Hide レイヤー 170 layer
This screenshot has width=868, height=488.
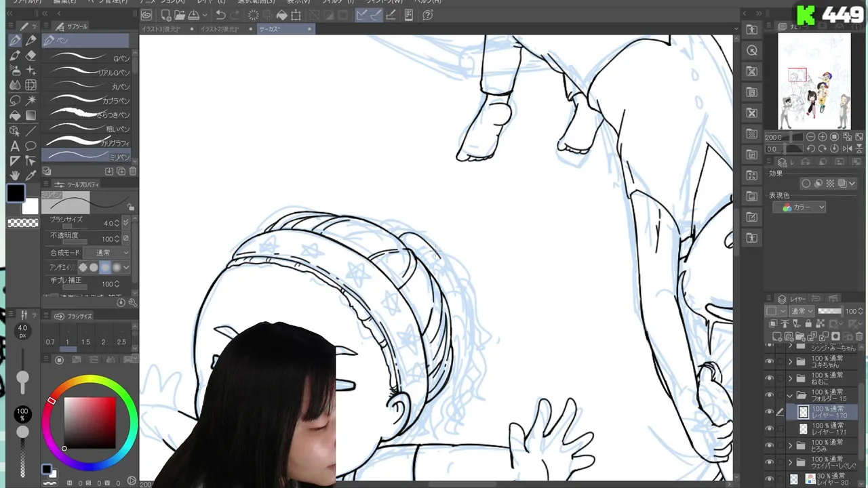pyautogui.click(x=769, y=412)
